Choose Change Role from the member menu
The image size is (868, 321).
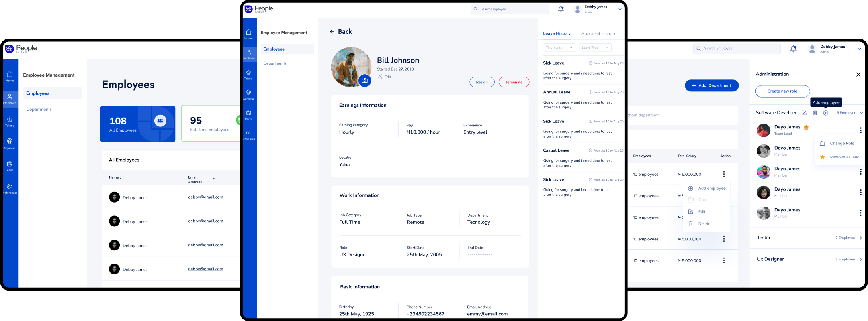(x=837, y=143)
